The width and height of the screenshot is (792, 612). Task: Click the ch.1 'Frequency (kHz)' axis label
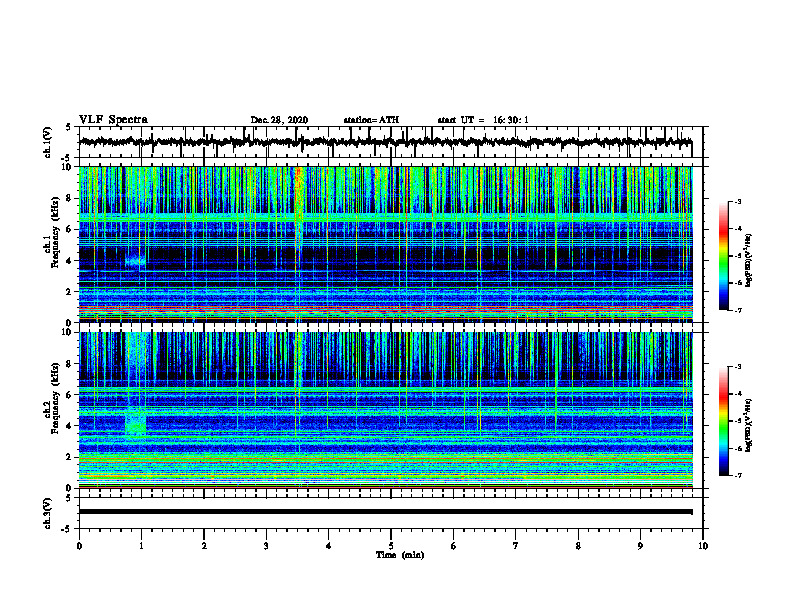point(54,232)
